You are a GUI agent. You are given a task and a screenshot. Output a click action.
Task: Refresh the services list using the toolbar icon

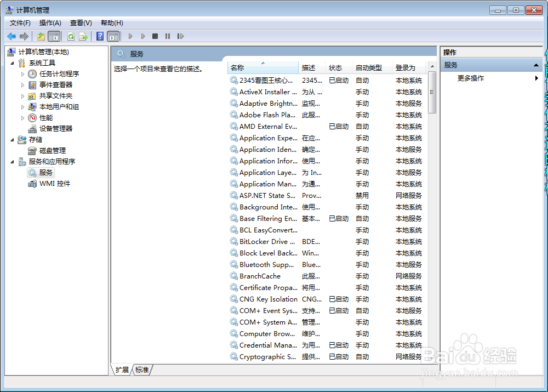click(x=71, y=36)
